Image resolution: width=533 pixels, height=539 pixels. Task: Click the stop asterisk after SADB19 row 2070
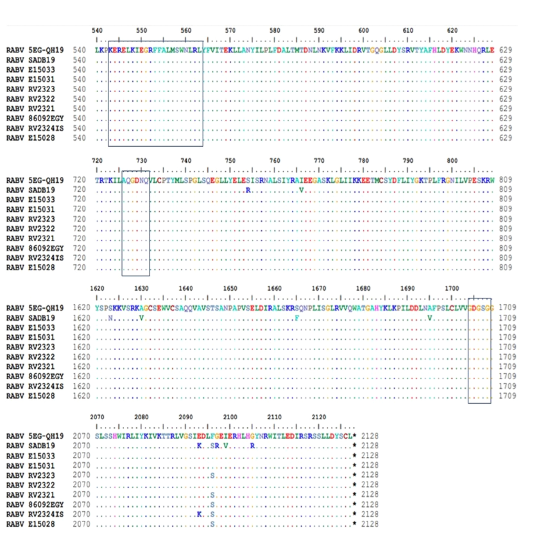354,446
